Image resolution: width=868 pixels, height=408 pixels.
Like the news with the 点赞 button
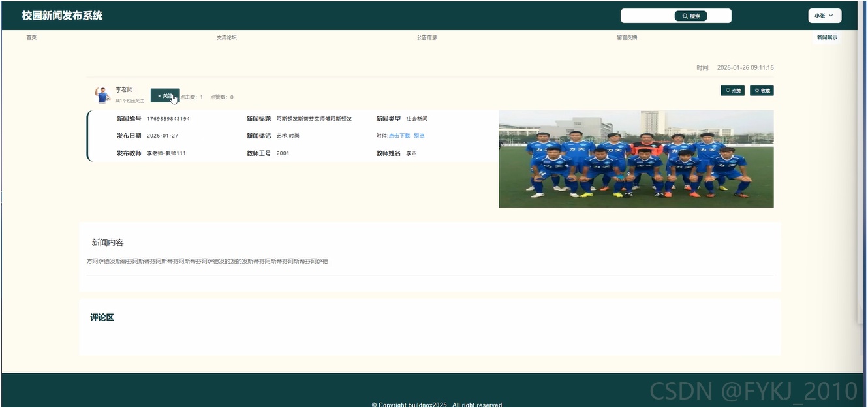pos(732,91)
